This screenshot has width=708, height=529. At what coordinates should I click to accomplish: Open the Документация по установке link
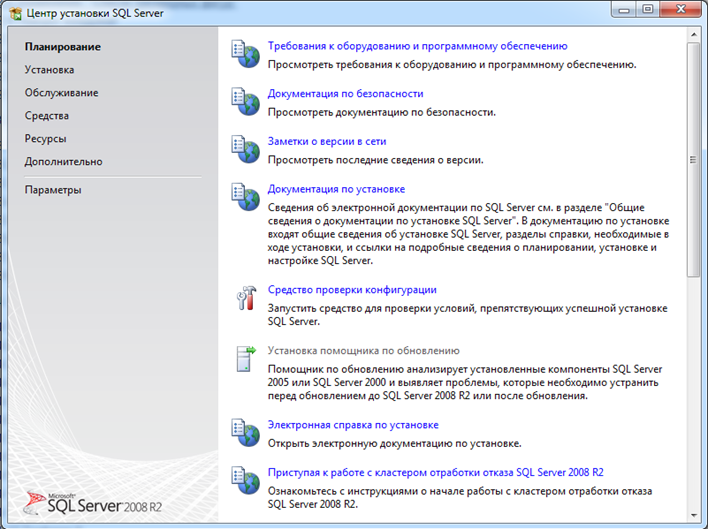(x=336, y=189)
